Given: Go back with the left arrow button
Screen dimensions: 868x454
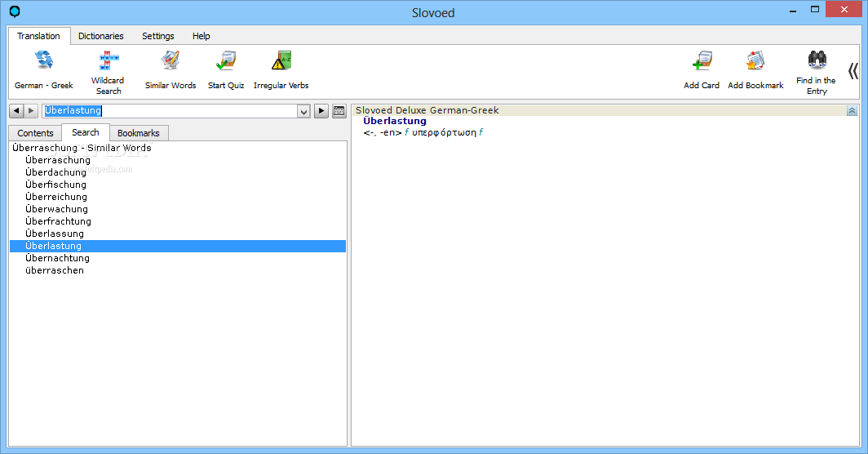Looking at the screenshot, I should click(16, 111).
